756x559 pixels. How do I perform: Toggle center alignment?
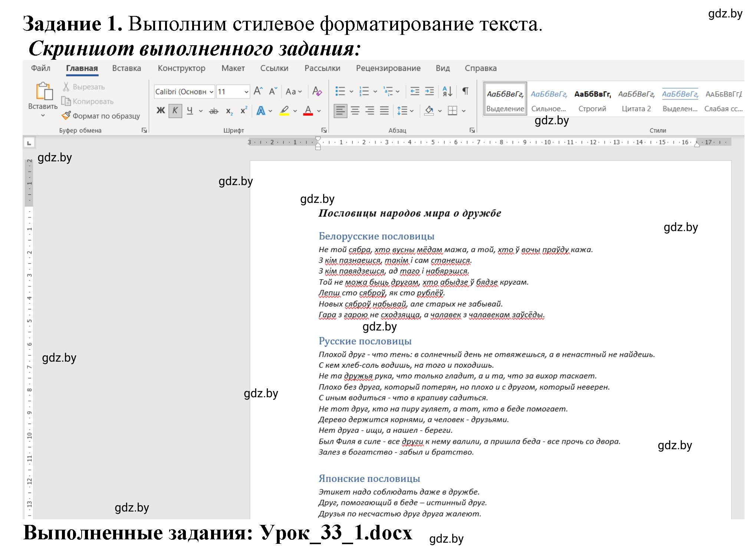[x=355, y=111]
